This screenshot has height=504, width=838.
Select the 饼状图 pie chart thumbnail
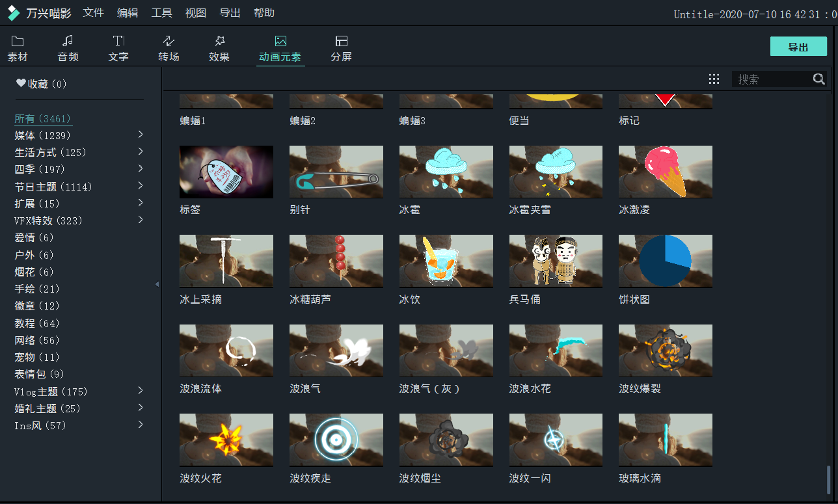click(665, 261)
